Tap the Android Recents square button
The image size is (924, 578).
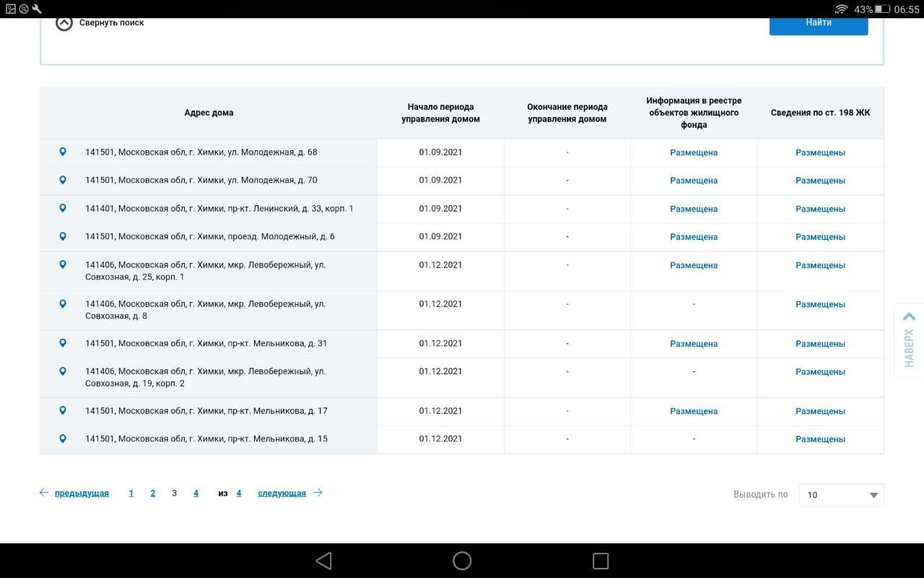point(600,561)
